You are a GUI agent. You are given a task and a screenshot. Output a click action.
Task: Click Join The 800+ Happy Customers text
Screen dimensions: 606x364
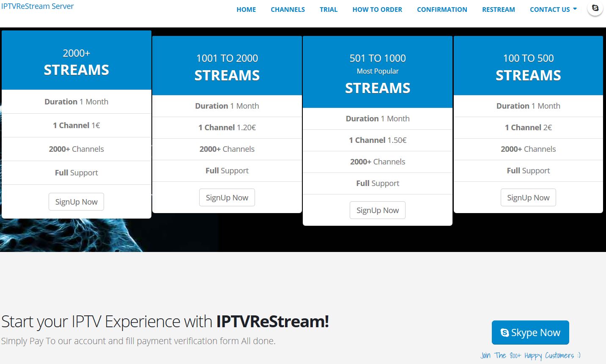click(x=530, y=356)
